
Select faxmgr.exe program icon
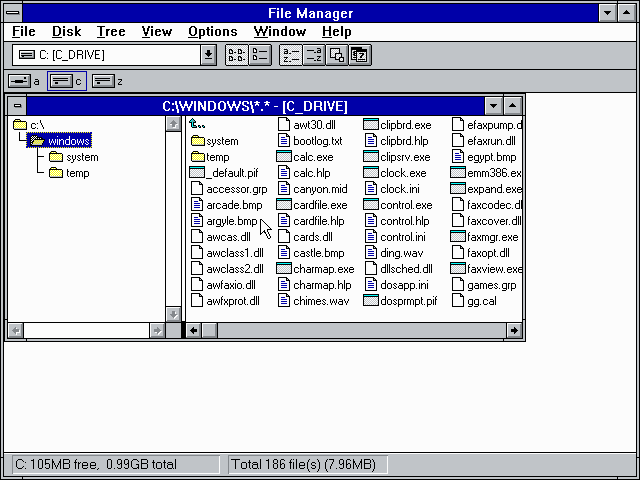[x=458, y=237]
